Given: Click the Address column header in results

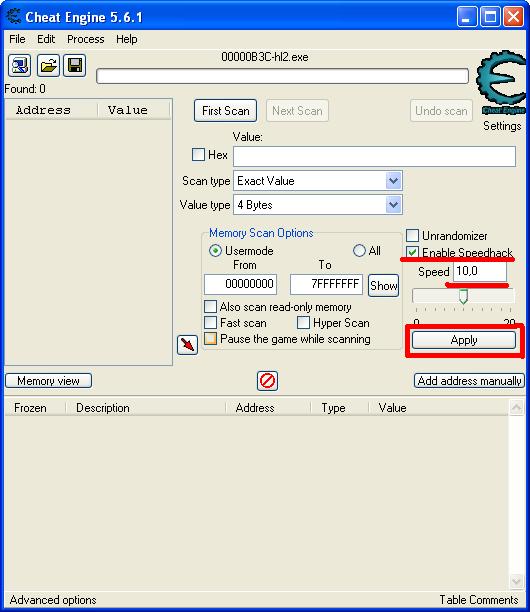Looking at the screenshot, I should tap(51, 110).
